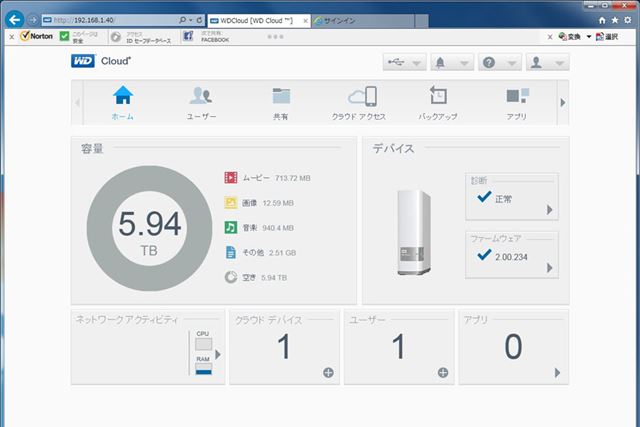The width and height of the screenshot is (640, 427).
Task: Click the 音楽 music icon
Action: coord(231,227)
